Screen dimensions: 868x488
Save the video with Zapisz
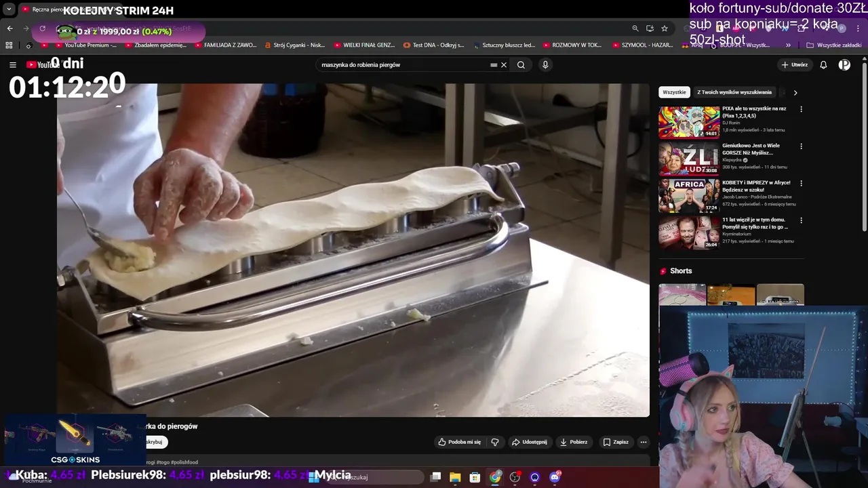click(x=616, y=442)
